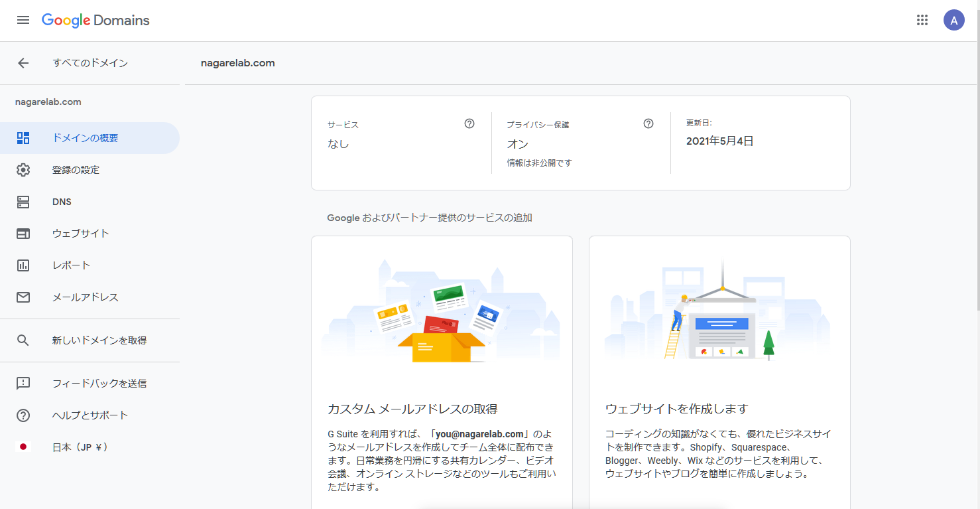Screen dimensions: 980x509
Task: Click the DNS server icon
Action: tap(23, 202)
